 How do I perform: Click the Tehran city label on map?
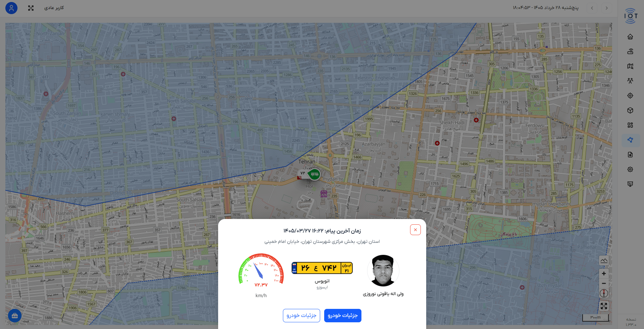pyautogui.click(x=307, y=162)
